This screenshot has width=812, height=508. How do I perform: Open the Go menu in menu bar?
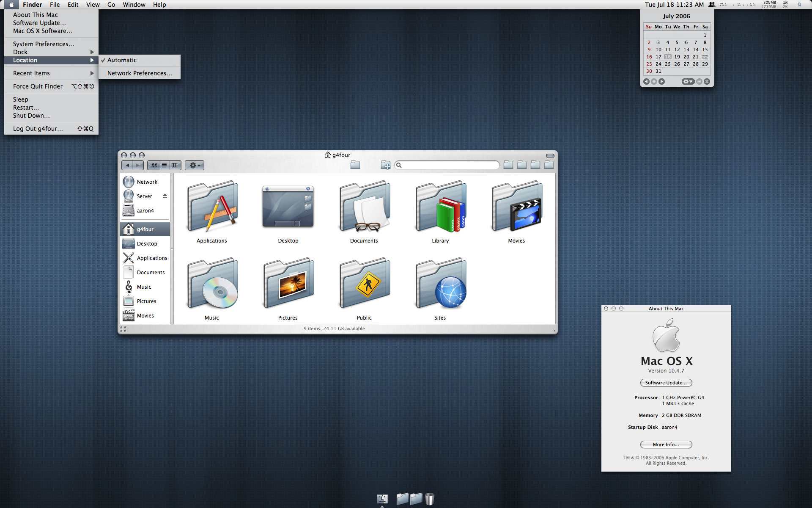click(111, 5)
